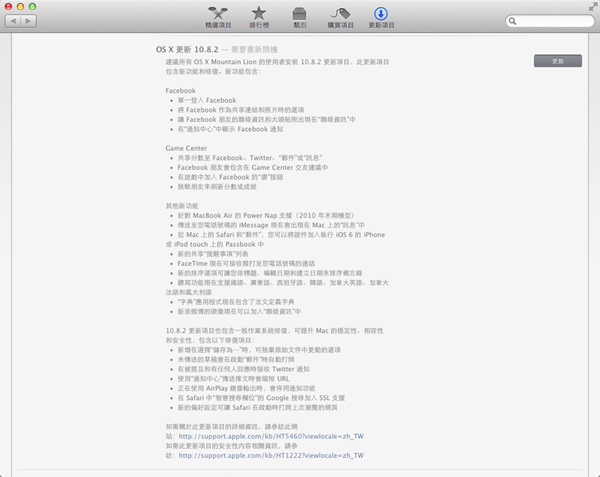Click the Passbook continuation line

(215, 244)
